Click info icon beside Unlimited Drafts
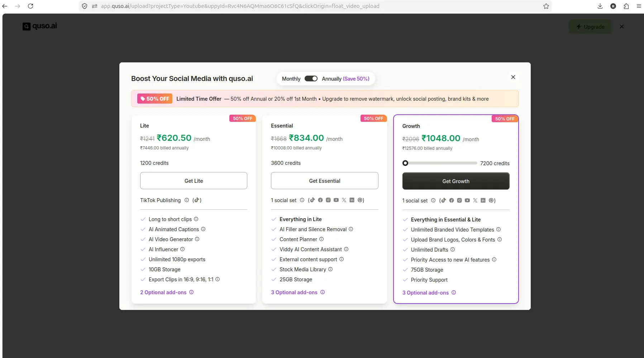Viewport: 644px width, 358px height. [x=453, y=249]
